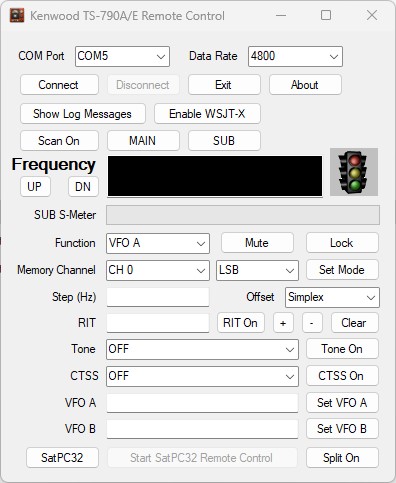Expand the Offset Simplex dropdown
396x483 pixels.
point(332,297)
